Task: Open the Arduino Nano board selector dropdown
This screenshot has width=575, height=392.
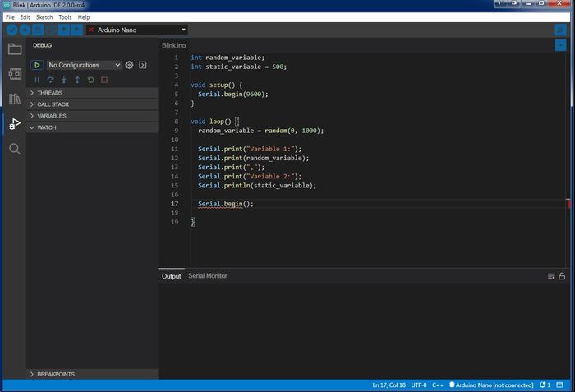Action: click(136, 30)
